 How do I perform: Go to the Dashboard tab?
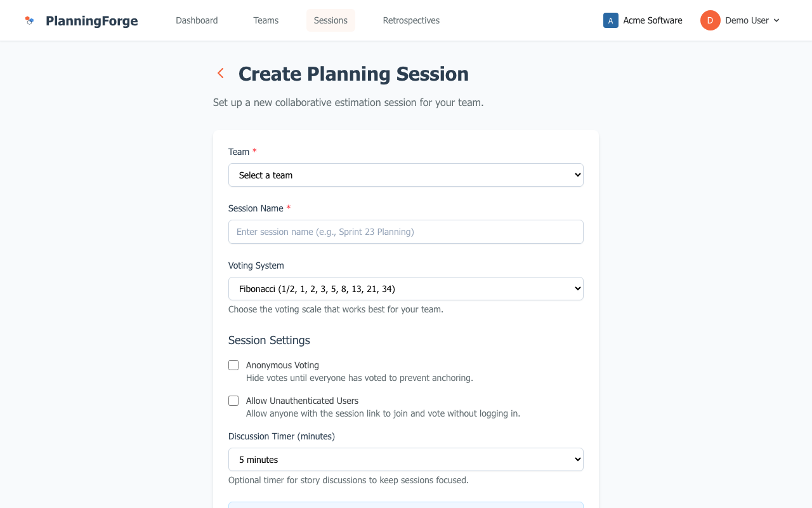(197, 20)
